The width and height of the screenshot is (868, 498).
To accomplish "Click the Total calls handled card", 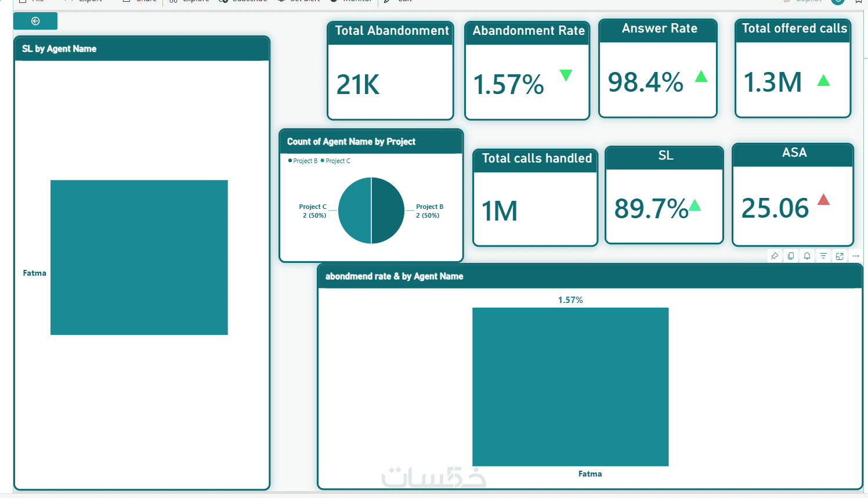I will (x=536, y=198).
